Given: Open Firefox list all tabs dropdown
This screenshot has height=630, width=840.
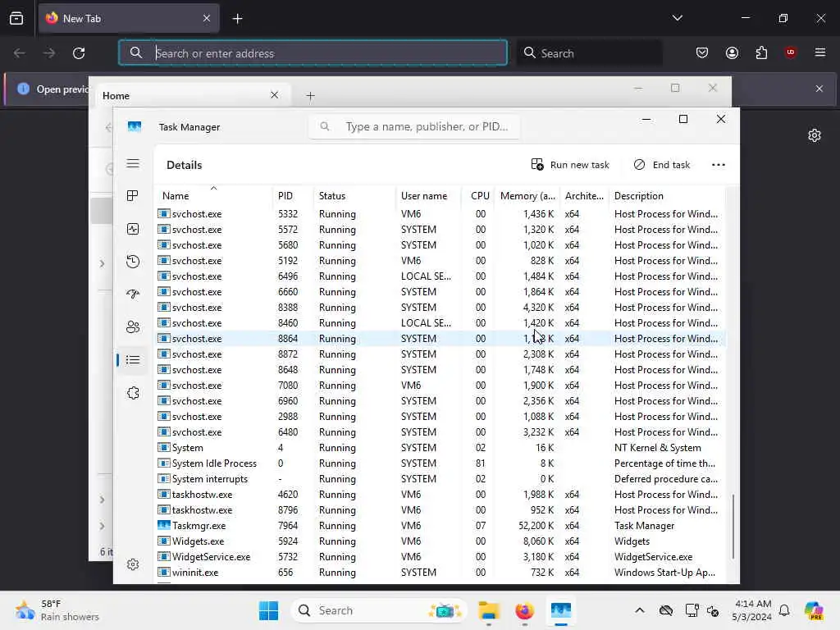Looking at the screenshot, I should [677, 18].
